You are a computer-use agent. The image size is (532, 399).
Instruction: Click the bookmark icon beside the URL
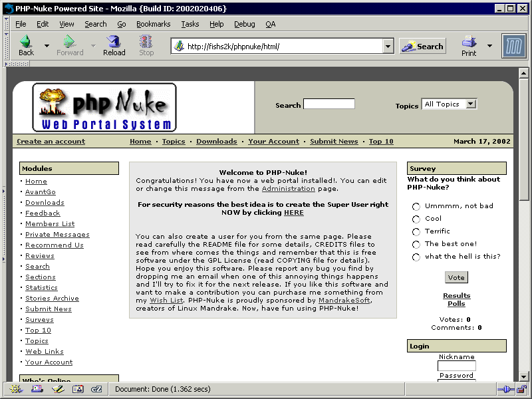(178, 46)
